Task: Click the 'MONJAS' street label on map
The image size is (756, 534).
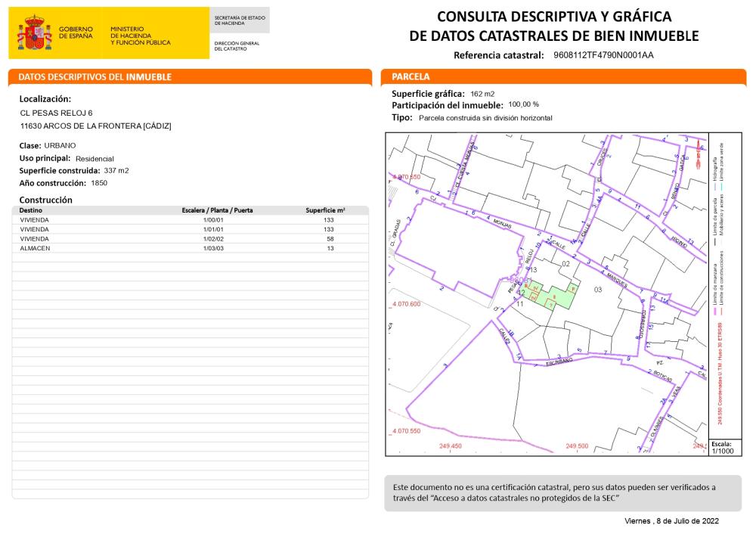Action: coord(503,223)
